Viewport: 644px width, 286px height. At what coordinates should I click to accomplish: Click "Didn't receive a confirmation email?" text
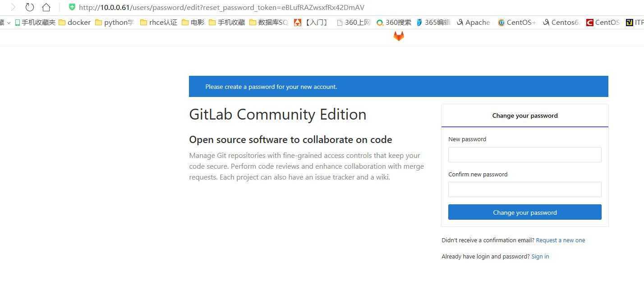coord(488,240)
